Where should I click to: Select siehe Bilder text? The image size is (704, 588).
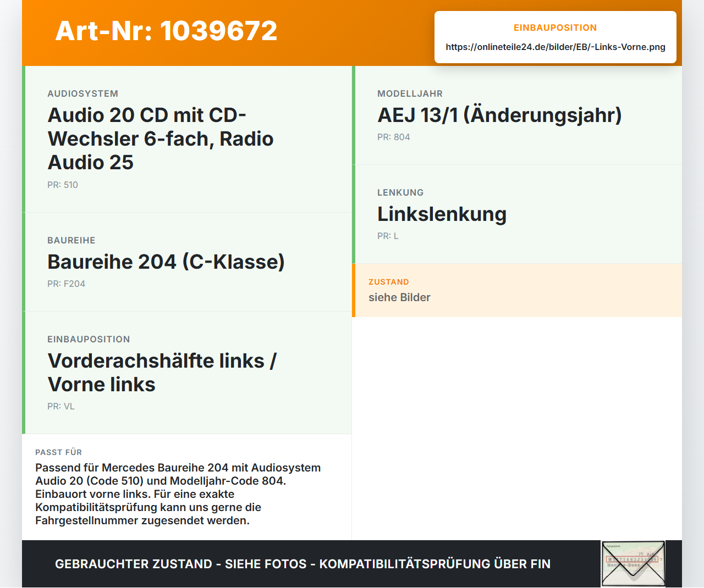point(399,297)
